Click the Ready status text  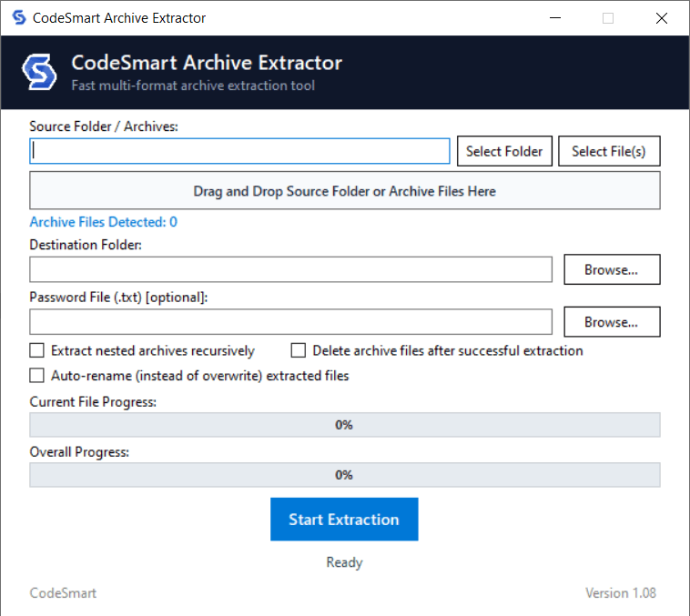[x=345, y=562]
